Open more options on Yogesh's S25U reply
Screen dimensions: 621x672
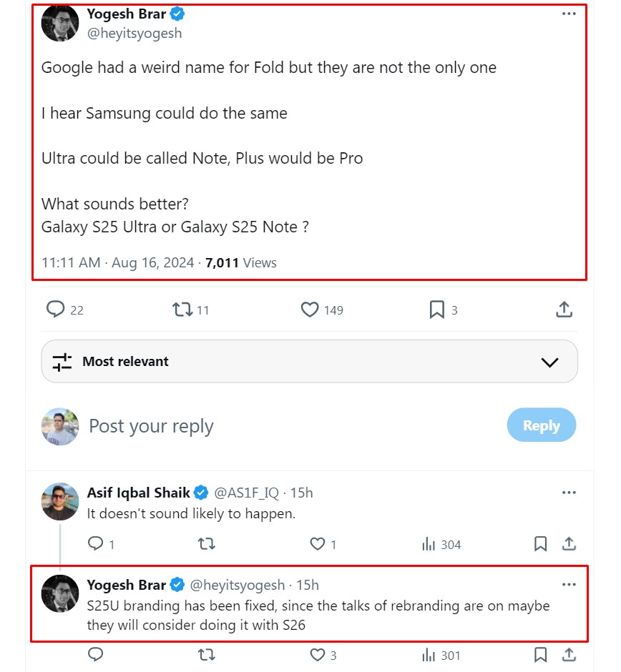pyautogui.click(x=569, y=585)
